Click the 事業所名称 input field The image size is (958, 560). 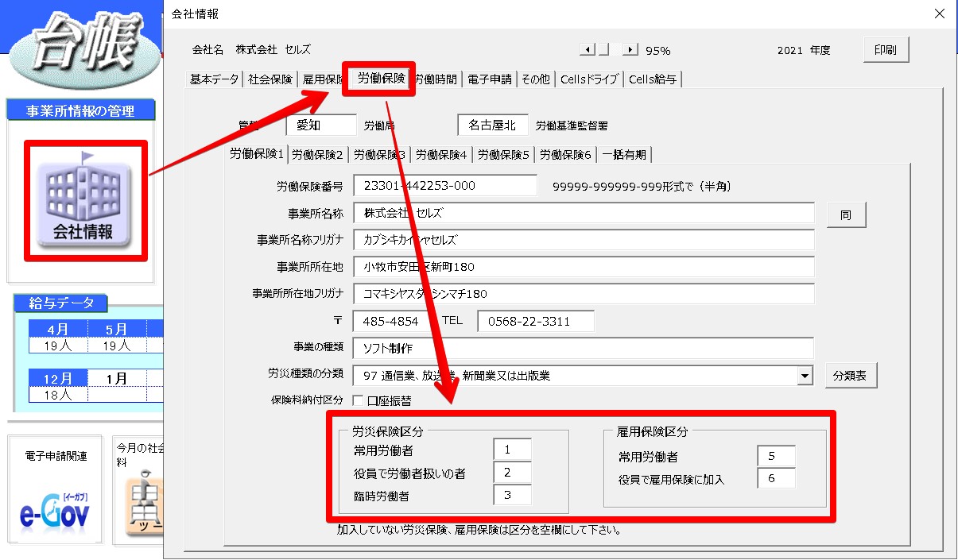[x=584, y=213]
